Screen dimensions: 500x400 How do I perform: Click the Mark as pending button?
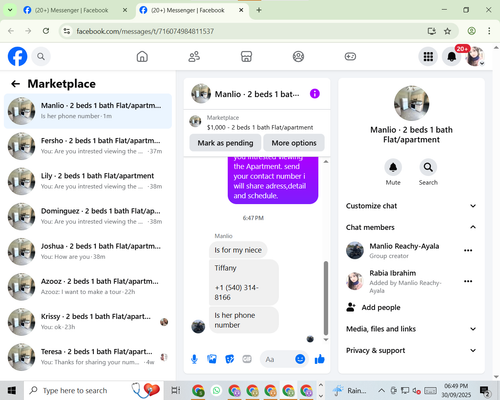(225, 143)
